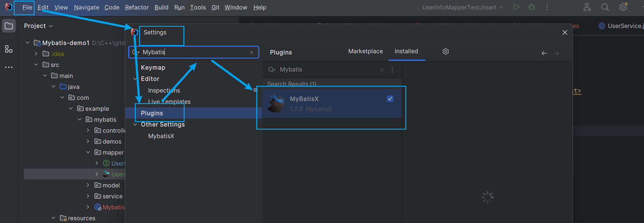Start debugging with the bug icon
This screenshot has width=644, height=223.
pyautogui.click(x=532, y=7)
